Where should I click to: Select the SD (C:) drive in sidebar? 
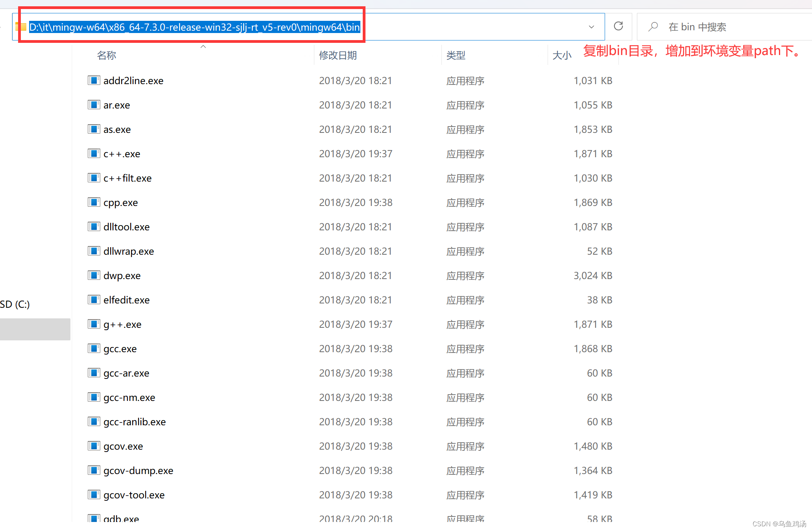pos(15,304)
